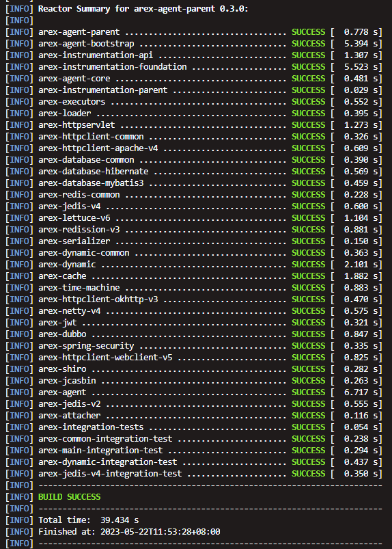Select the 0.029 s build time value

coord(361,90)
